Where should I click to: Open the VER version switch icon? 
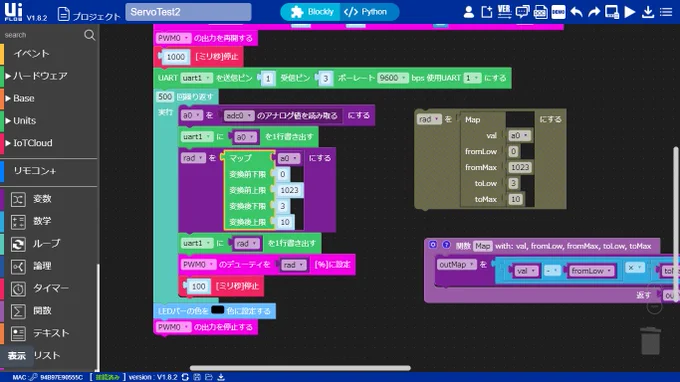(x=504, y=12)
